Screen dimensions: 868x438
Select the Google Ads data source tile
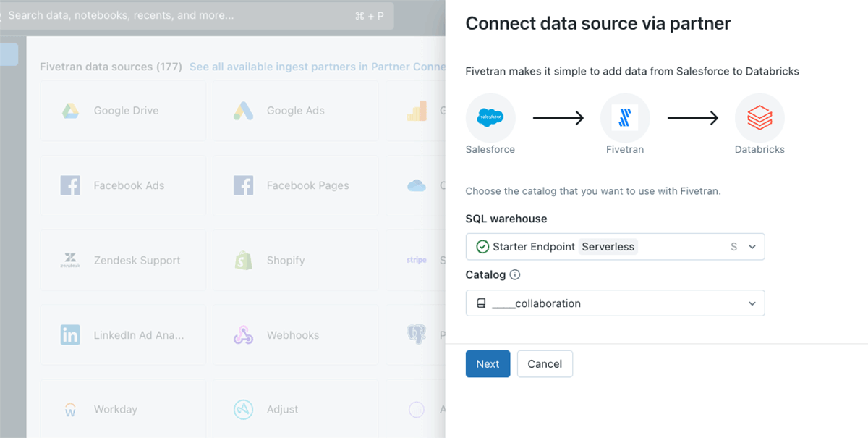(x=295, y=111)
